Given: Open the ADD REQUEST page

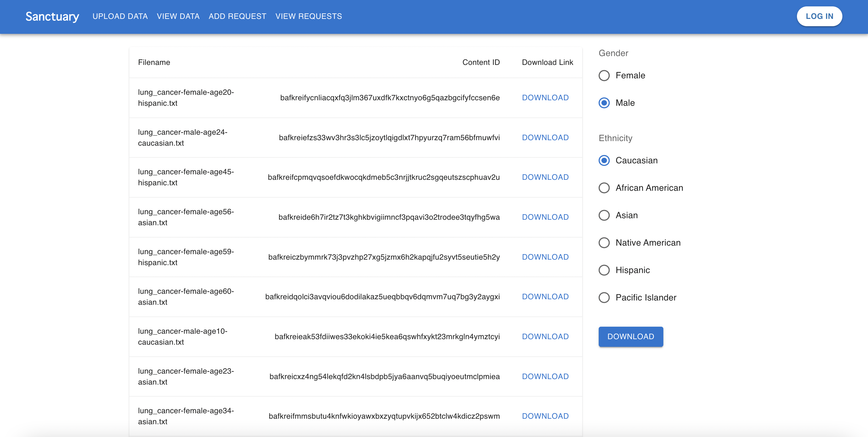Looking at the screenshot, I should click(237, 16).
